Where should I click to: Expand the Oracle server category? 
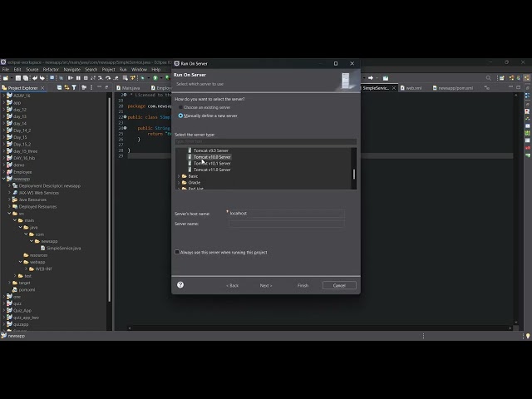[x=179, y=183]
